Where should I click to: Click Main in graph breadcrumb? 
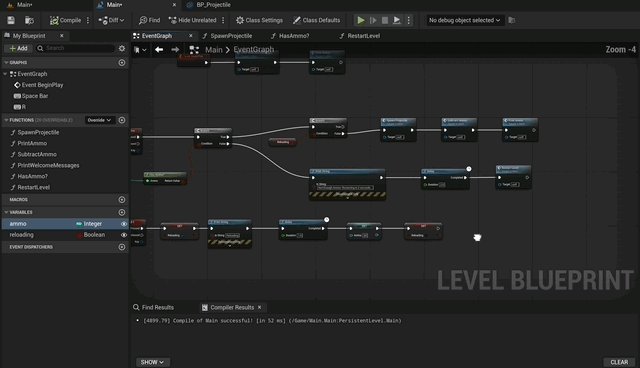tap(214, 50)
